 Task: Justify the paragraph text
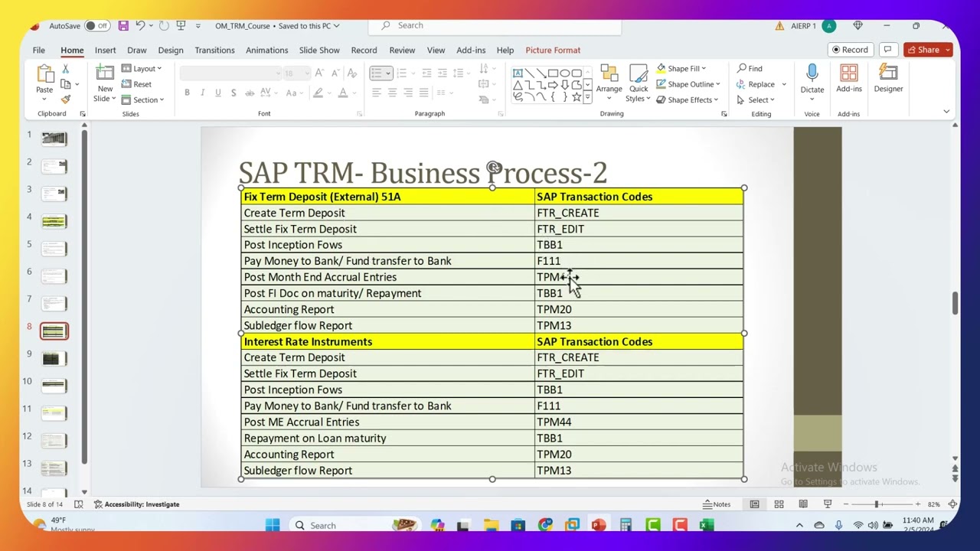pos(423,93)
